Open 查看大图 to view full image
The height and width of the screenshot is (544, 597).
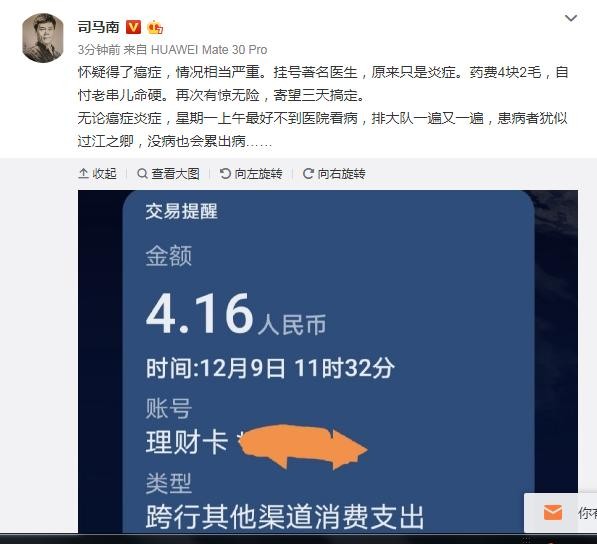click(168, 174)
